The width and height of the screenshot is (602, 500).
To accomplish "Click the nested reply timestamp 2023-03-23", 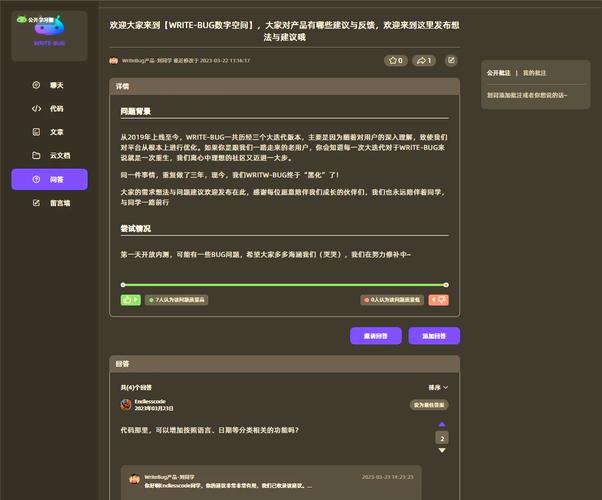I will [x=387, y=477].
